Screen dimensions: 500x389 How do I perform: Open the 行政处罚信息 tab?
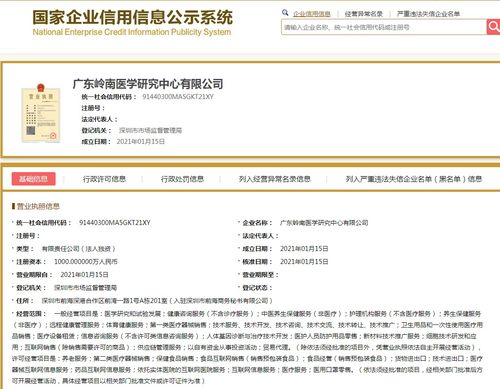point(182,179)
